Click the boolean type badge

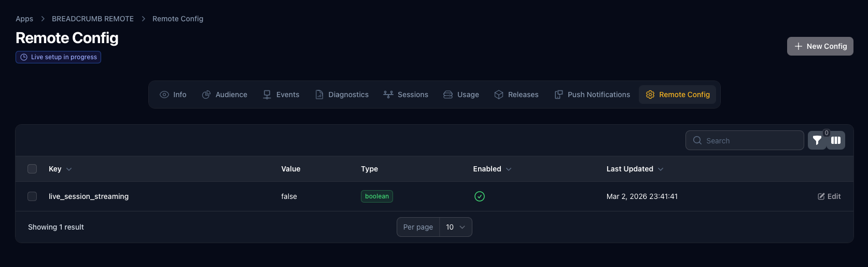click(377, 196)
